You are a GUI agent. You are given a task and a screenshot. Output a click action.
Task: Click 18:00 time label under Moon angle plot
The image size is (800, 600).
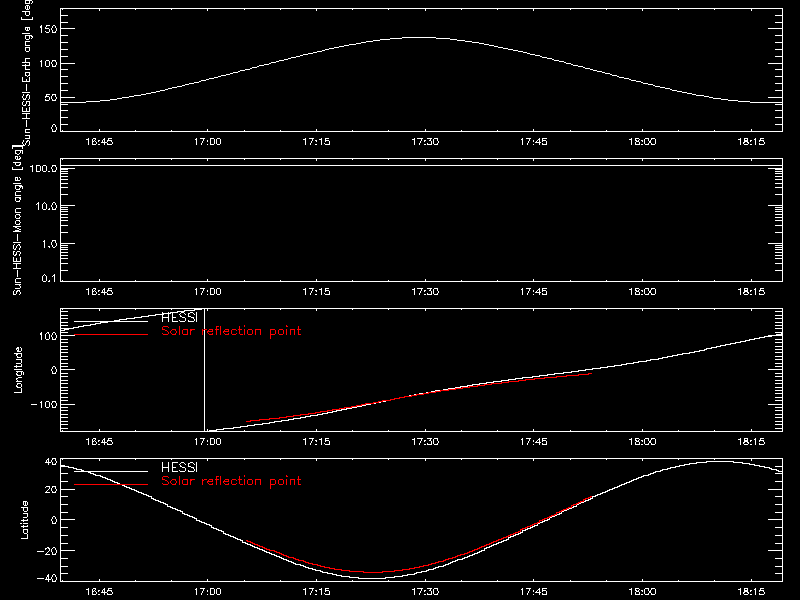click(x=642, y=292)
